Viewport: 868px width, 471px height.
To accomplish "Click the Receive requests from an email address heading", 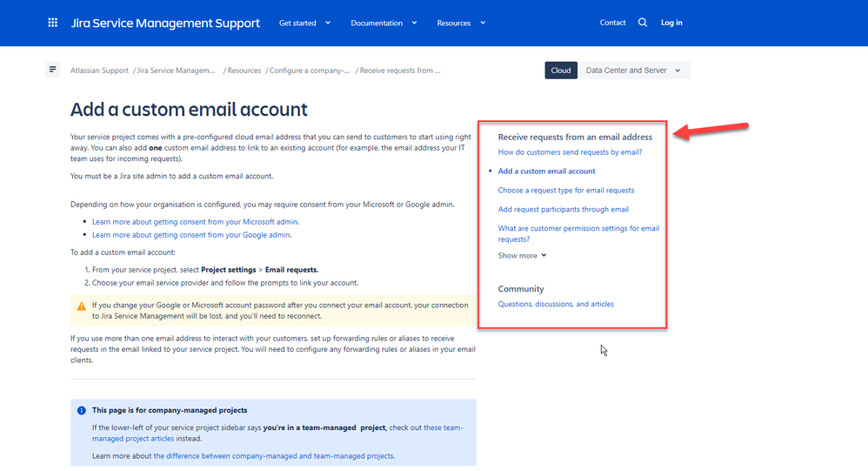I will click(575, 137).
